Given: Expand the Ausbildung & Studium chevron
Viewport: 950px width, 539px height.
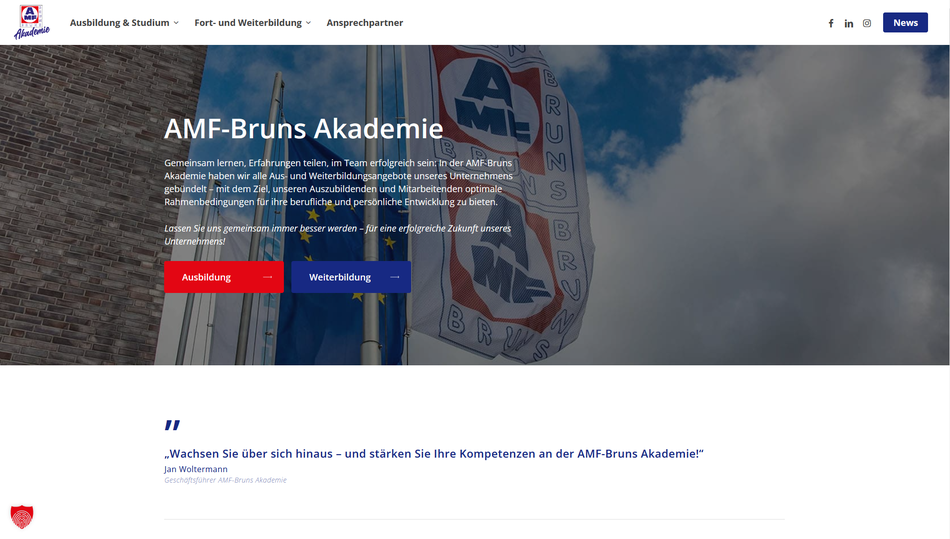Looking at the screenshot, I should coord(176,23).
